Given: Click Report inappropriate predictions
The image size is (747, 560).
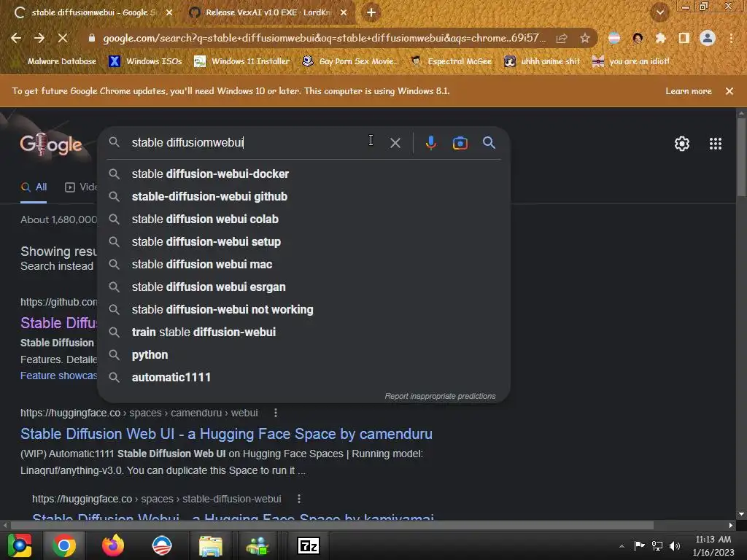Looking at the screenshot, I should pos(440,396).
